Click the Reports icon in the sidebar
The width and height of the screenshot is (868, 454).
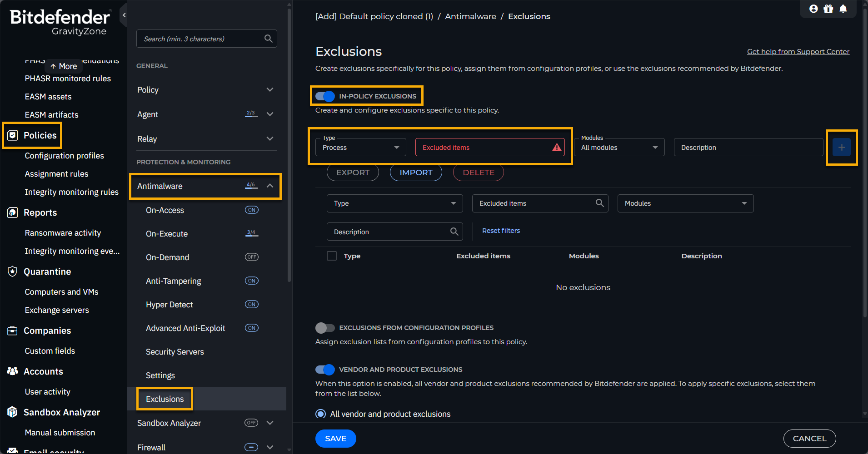(12, 212)
